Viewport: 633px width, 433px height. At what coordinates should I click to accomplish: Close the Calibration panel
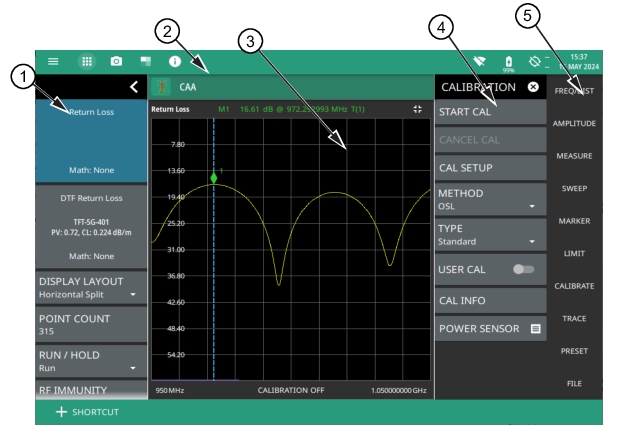(533, 87)
